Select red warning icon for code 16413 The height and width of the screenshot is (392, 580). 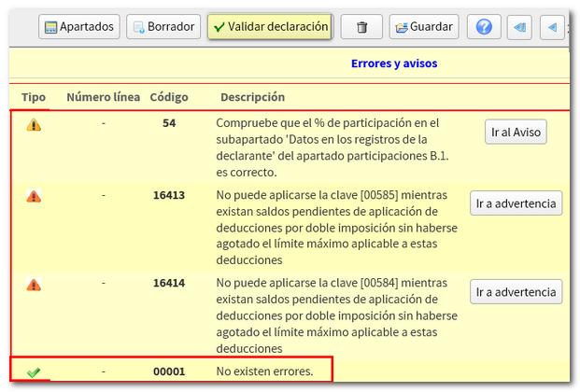(x=34, y=196)
